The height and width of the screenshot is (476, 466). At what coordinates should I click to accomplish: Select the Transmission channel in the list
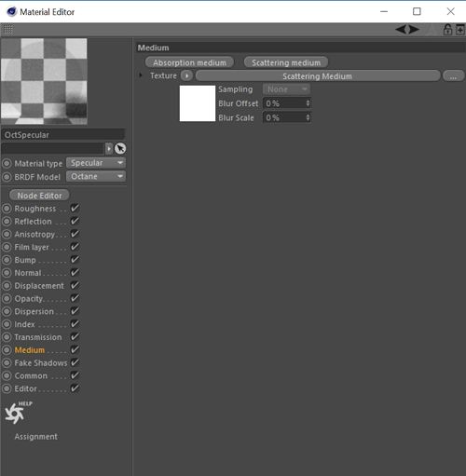click(x=38, y=337)
